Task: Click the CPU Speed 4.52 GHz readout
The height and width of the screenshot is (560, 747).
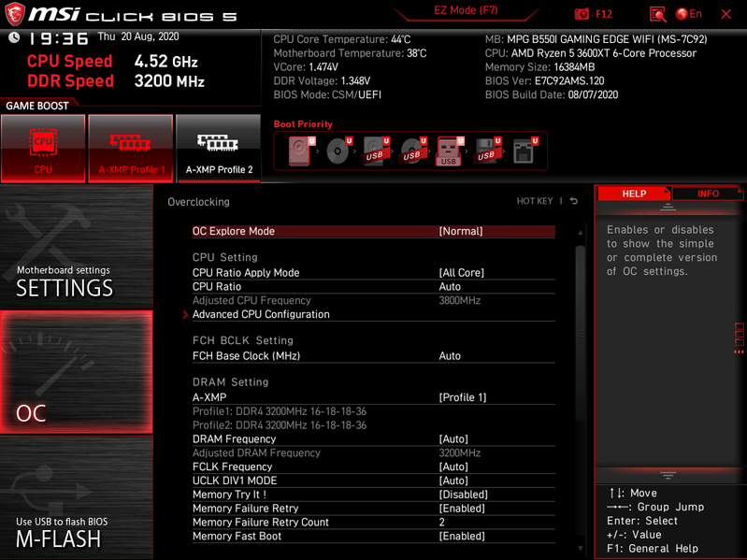Action: [x=112, y=62]
